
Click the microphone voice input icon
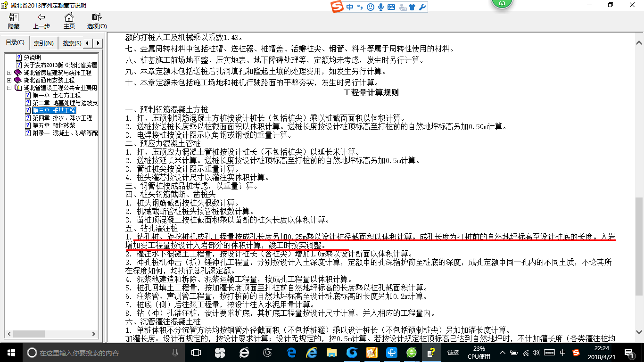click(x=380, y=7)
